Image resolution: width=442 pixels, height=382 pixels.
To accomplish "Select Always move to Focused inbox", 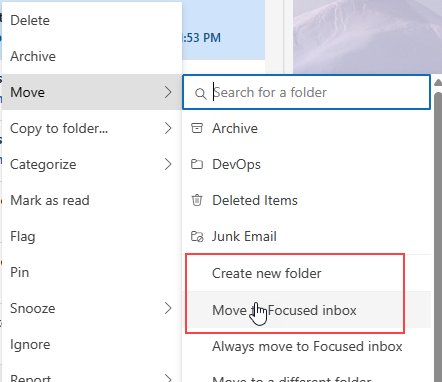I will (307, 346).
